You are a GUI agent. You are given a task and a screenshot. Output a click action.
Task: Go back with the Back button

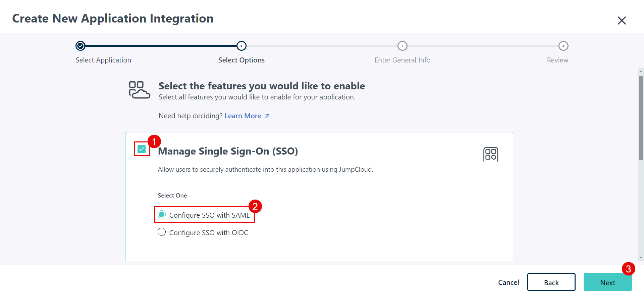[551, 283]
